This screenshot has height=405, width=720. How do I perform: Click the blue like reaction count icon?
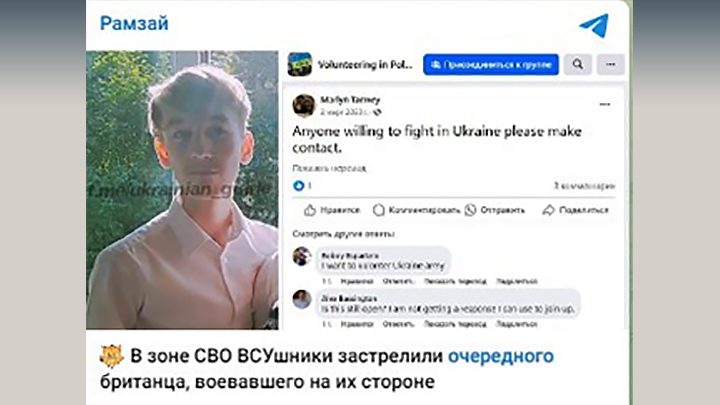[x=297, y=185]
